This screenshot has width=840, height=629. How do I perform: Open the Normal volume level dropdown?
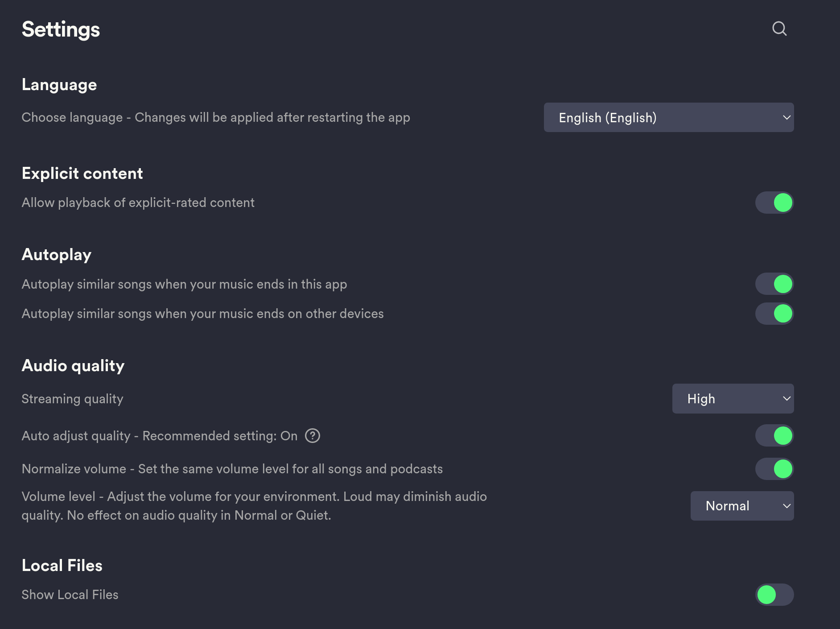pyautogui.click(x=741, y=506)
